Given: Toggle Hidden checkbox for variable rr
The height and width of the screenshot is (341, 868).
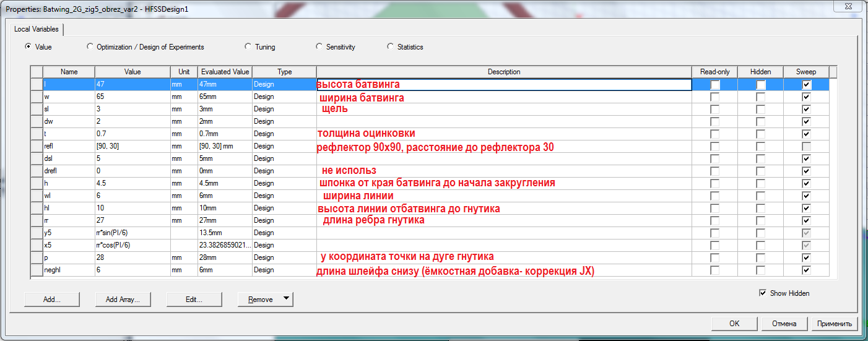Looking at the screenshot, I should click(x=761, y=221).
